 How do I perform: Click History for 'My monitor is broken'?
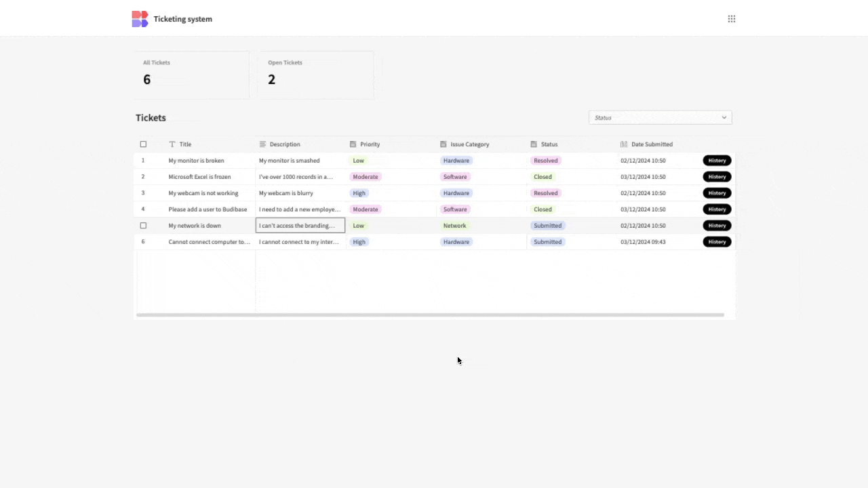click(x=717, y=160)
